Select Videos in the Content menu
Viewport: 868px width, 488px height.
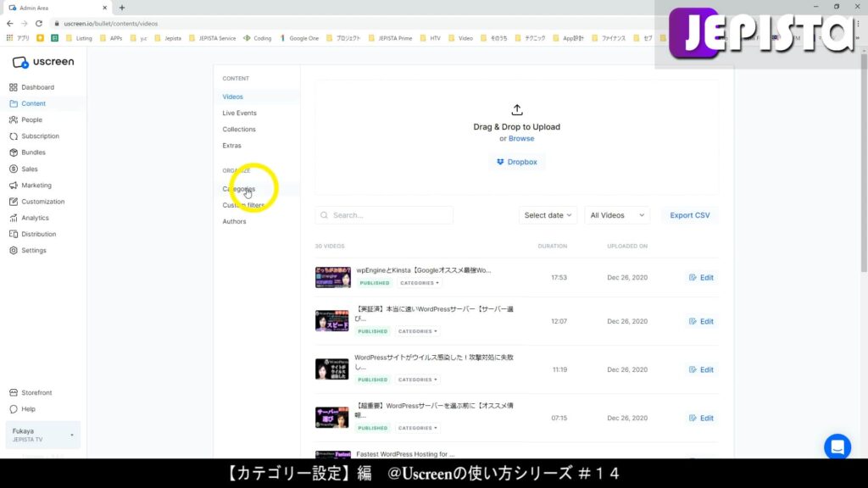click(232, 97)
